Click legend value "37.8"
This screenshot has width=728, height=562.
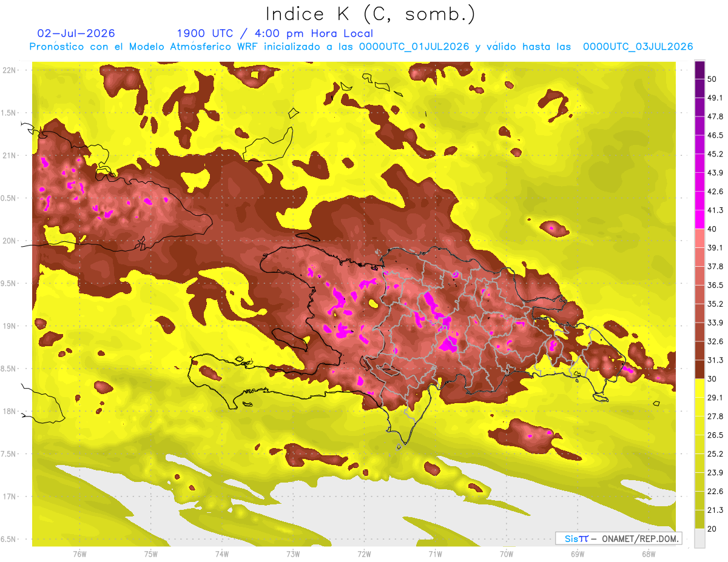point(716,266)
